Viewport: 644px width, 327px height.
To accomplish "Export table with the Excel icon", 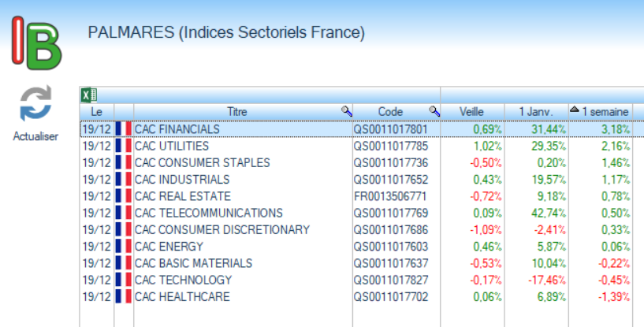I will [x=89, y=95].
